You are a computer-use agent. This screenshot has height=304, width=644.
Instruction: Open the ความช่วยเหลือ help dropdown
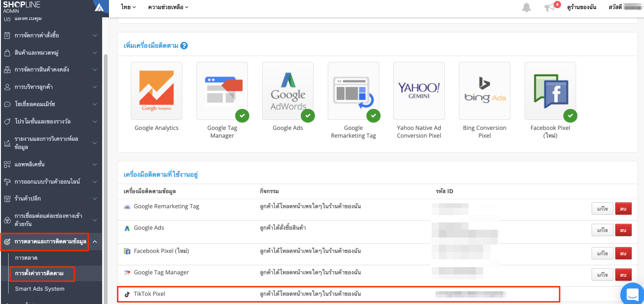pyautogui.click(x=168, y=7)
